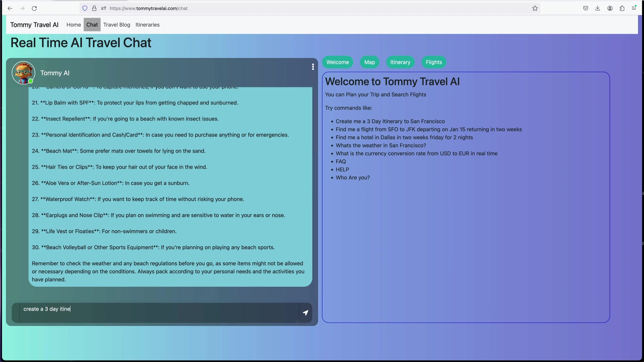Click the Beach Mat list item
Viewport: 644px width, 362px height.
pos(119,151)
